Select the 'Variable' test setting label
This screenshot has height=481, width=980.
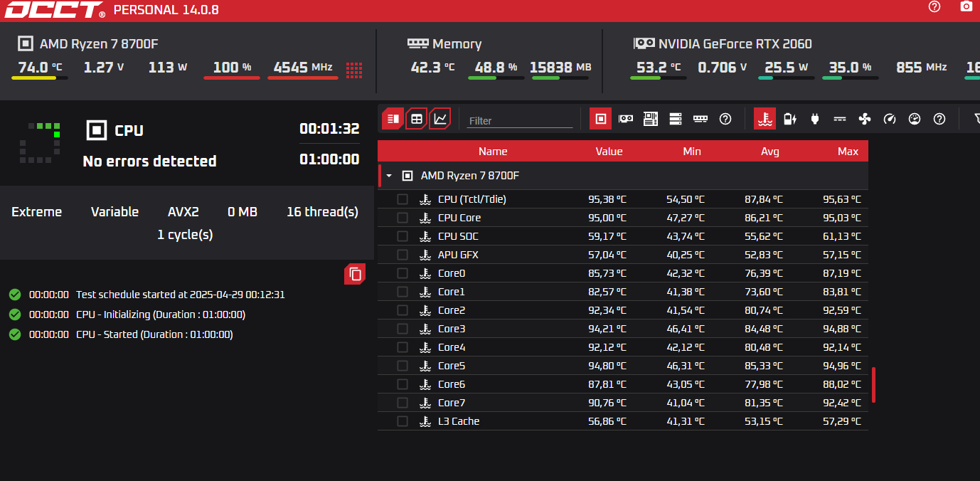point(114,211)
